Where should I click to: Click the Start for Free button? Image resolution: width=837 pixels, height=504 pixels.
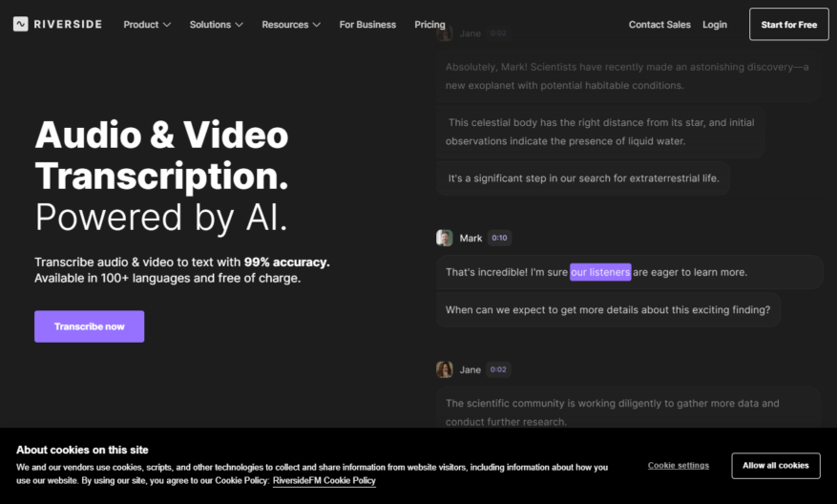(x=789, y=25)
